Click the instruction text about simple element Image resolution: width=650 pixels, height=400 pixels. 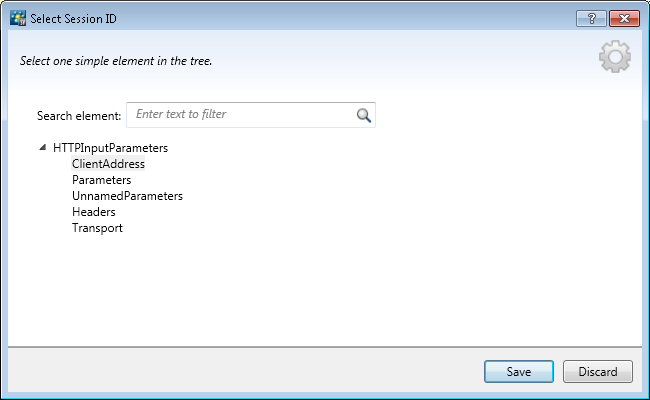point(116,60)
